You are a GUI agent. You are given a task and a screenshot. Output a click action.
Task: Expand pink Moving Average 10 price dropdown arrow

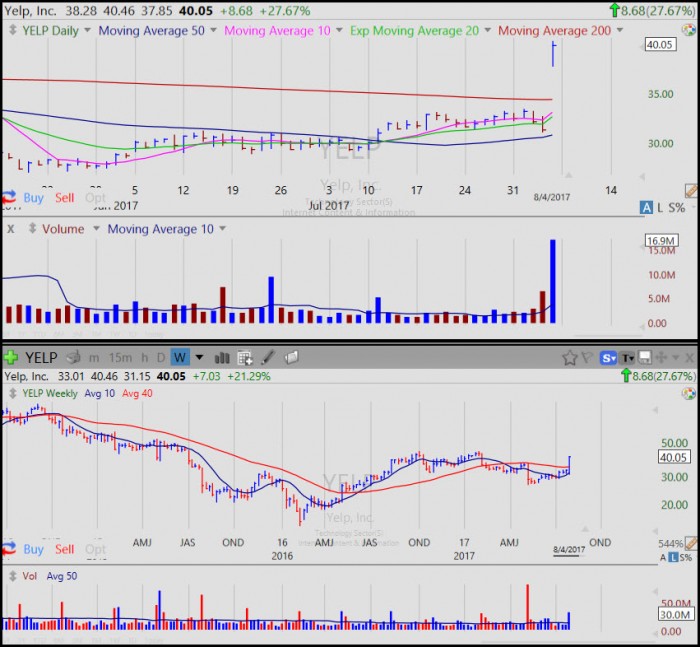[x=339, y=30]
